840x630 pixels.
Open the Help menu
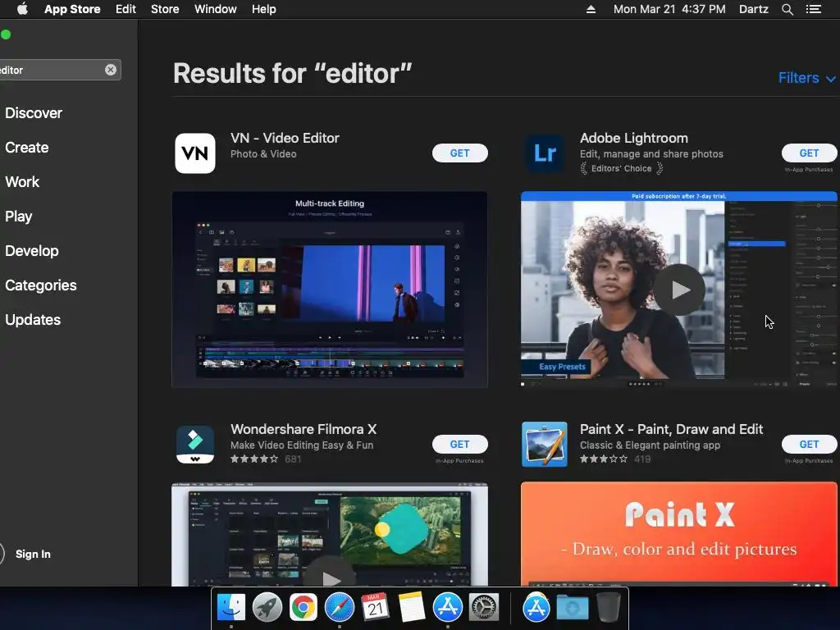pos(264,9)
